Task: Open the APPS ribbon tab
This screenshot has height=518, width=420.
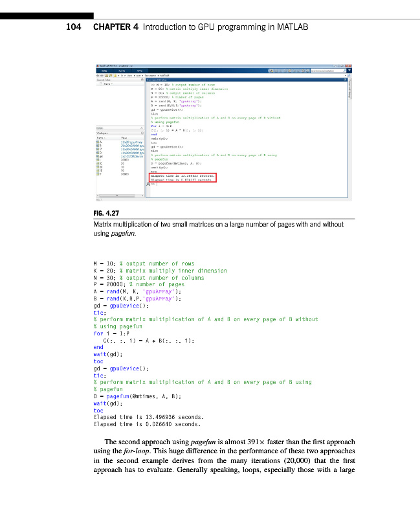Action: pyautogui.click(x=138, y=71)
